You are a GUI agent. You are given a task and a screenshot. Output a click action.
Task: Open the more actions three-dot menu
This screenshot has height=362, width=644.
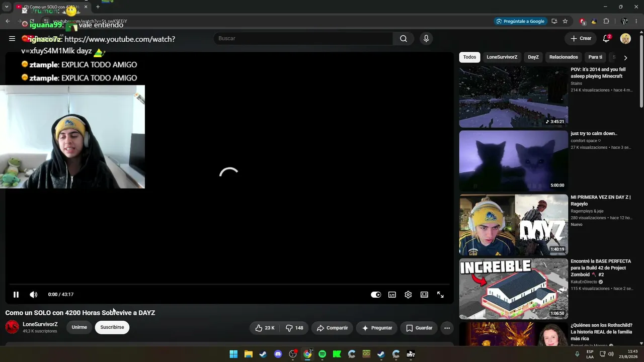447,328
